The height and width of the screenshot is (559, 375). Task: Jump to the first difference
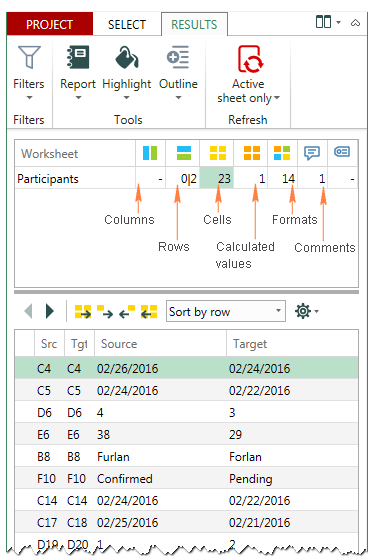(83, 312)
